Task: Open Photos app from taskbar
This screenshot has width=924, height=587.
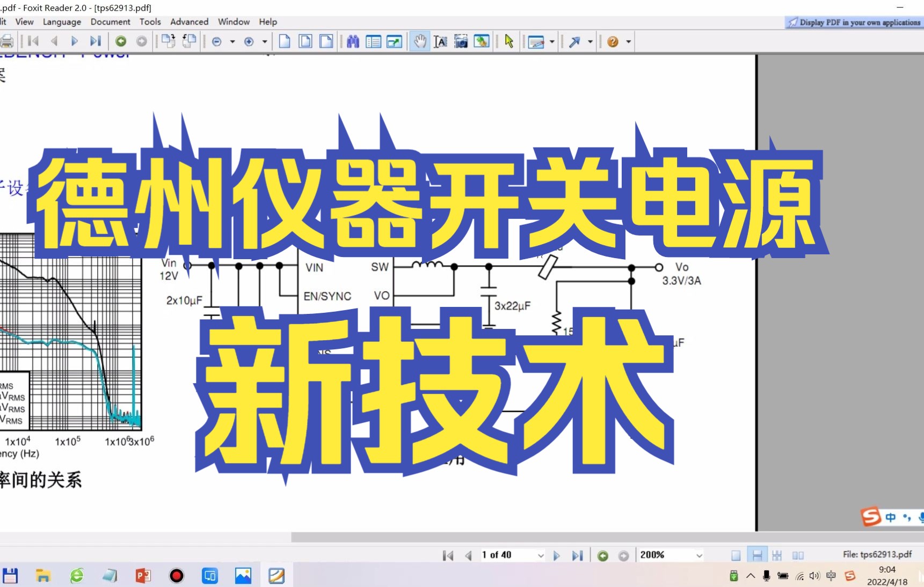Action: point(243,576)
